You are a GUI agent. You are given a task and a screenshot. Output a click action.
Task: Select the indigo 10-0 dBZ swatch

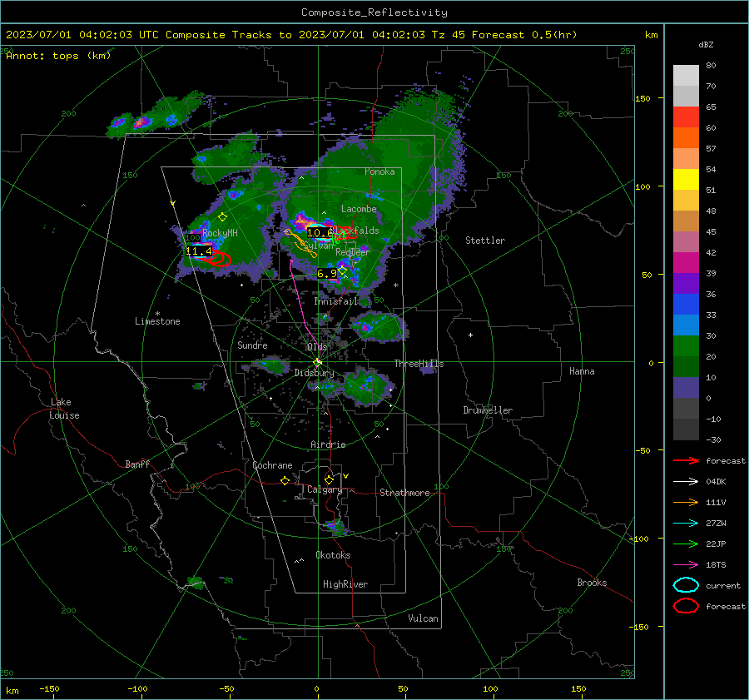coord(686,388)
